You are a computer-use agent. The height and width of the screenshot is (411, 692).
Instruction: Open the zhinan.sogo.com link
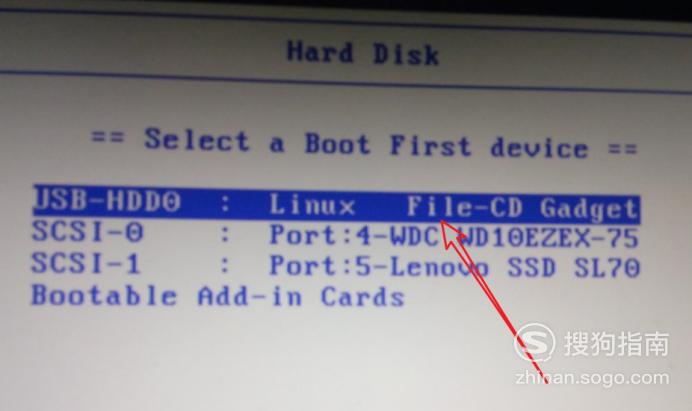pos(592,377)
